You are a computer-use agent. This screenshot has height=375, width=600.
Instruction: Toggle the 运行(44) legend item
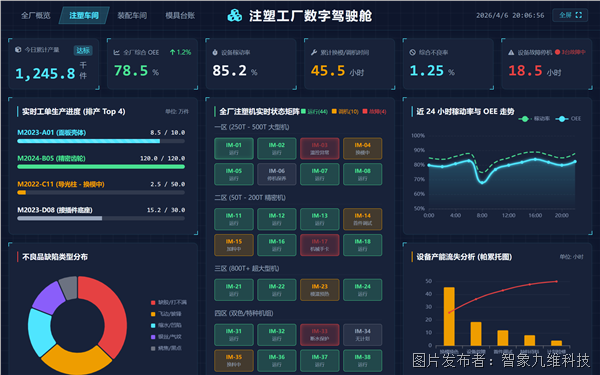pos(314,111)
